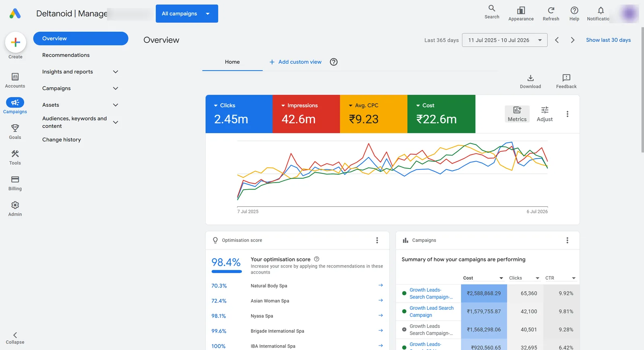Go to previous date range arrow
The image size is (644, 350).
tap(557, 40)
